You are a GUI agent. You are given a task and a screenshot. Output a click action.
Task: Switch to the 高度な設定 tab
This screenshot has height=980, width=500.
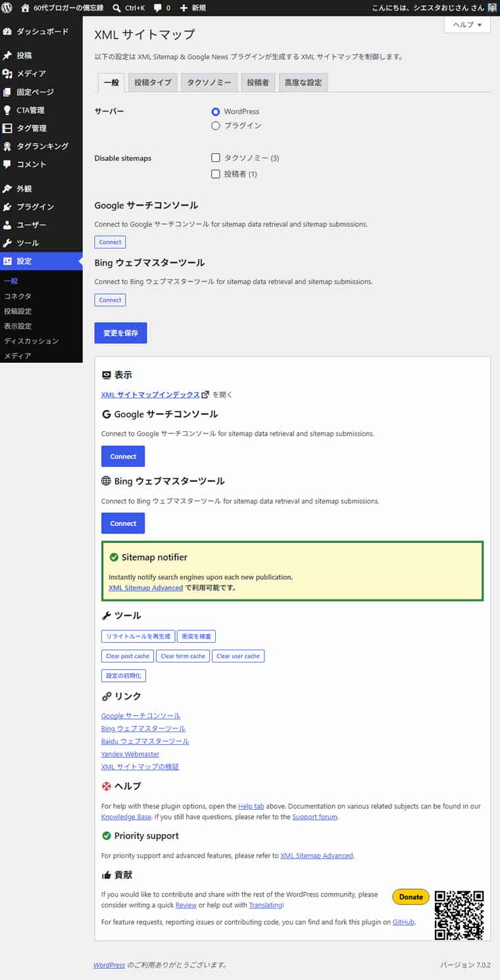pos(303,83)
